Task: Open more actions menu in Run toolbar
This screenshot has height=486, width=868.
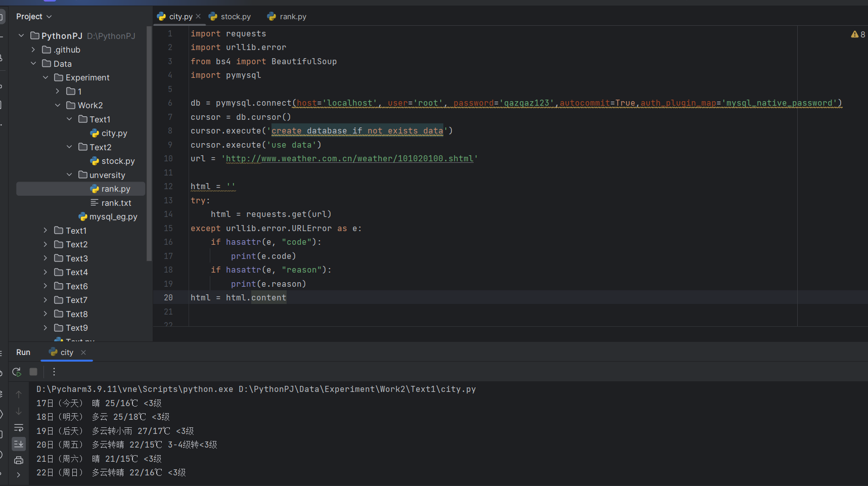Action: click(x=54, y=372)
